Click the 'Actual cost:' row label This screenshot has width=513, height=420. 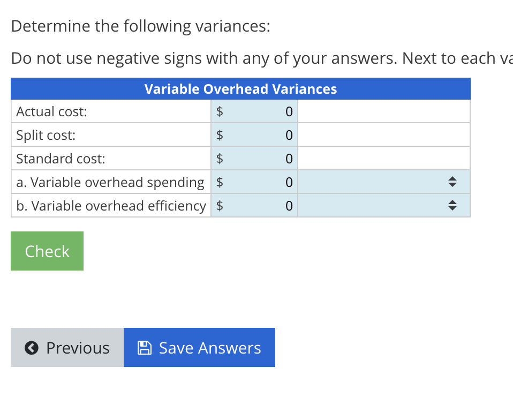52,111
